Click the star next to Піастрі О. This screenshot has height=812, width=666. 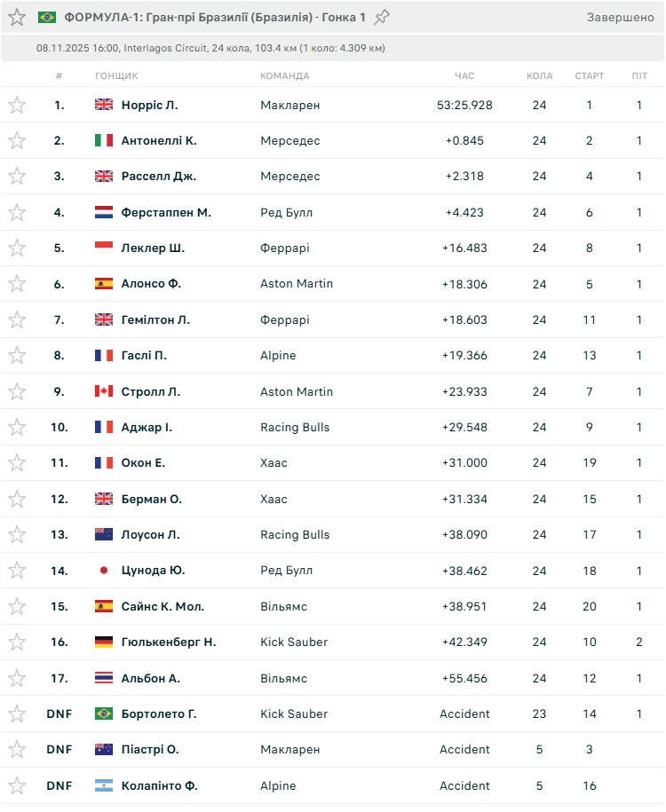[17, 749]
